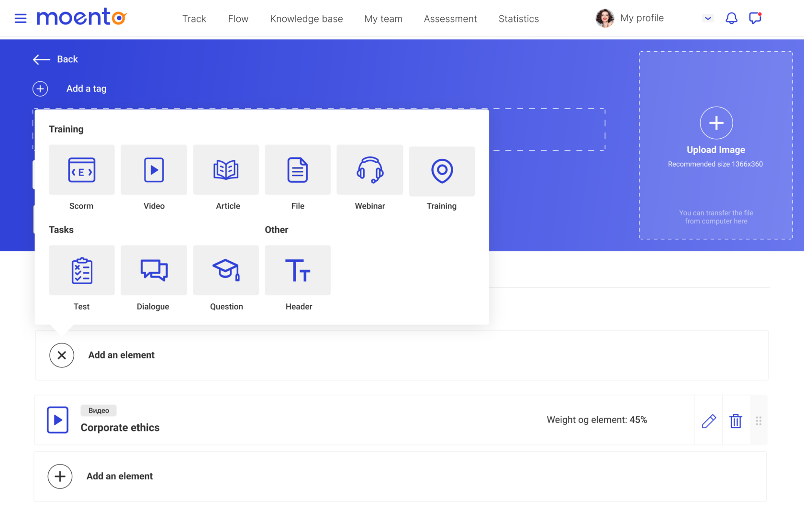Image resolution: width=804 pixels, height=532 pixels.
Task: Expand the My profile dropdown
Action: pos(707,18)
